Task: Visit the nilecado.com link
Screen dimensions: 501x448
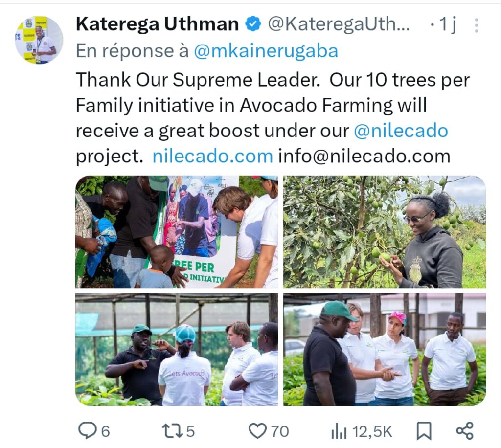Action: 212,156
